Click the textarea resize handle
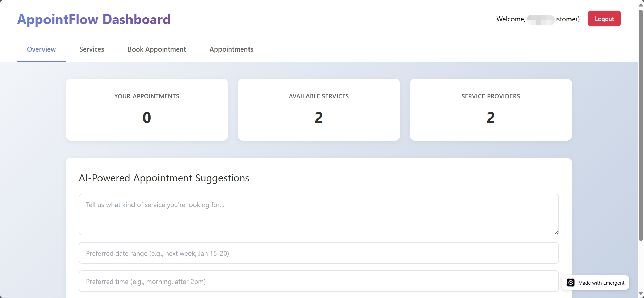This screenshot has height=298, width=644. [x=556, y=232]
